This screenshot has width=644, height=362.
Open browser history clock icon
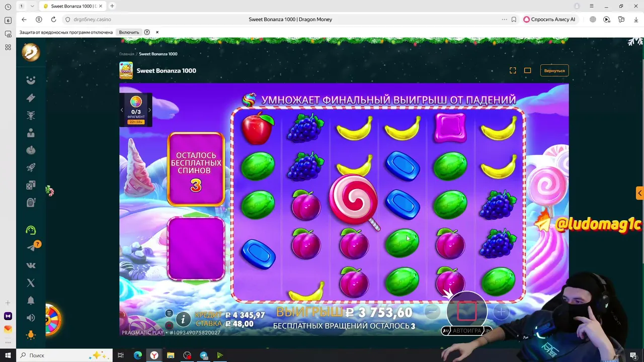click(8, 7)
